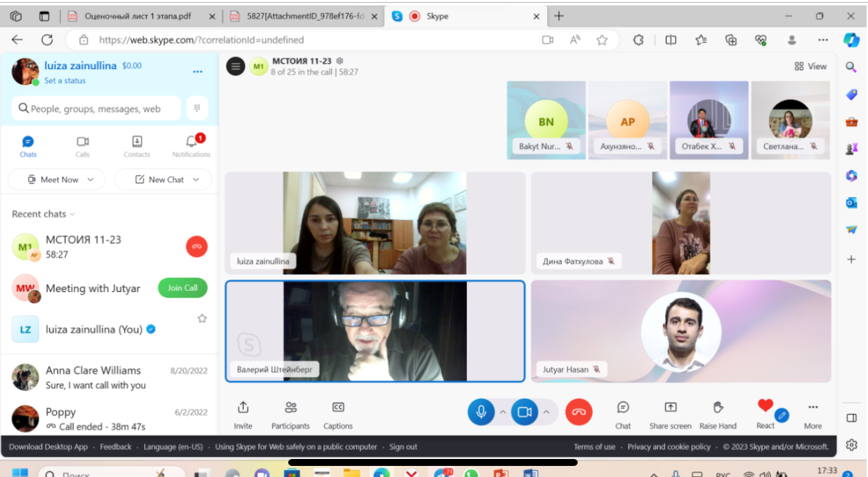The width and height of the screenshot is (868, 477).
Task: Click the Sign out link
Action: click(x=403, y=447)
